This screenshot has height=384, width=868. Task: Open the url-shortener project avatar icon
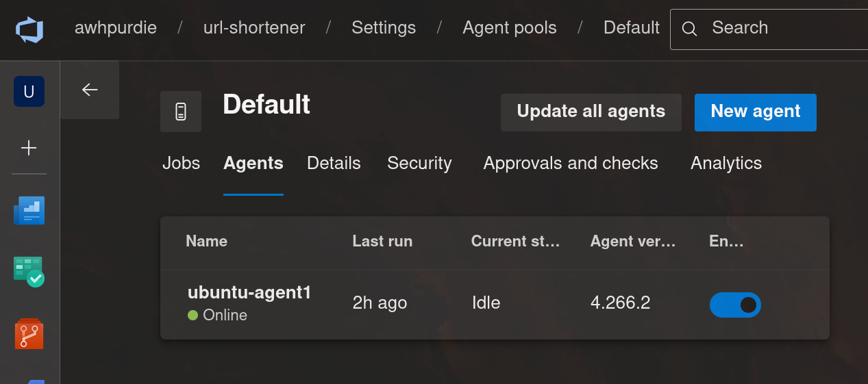click(x=29, y=91)
